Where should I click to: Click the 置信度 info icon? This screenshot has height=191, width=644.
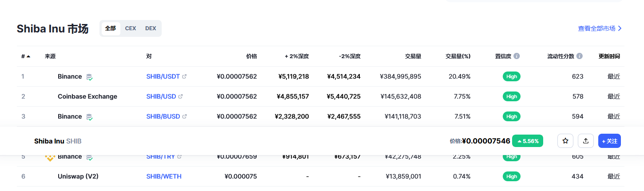pos(517,56)
